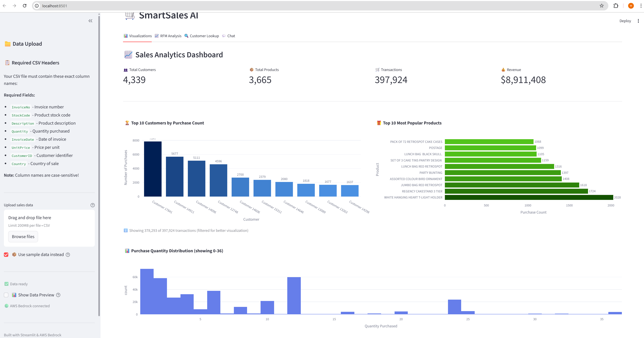Bookmark page with star icon
The height and width of the screenshot is (338, 644).
pyautogui.click(x=601, y=6)
